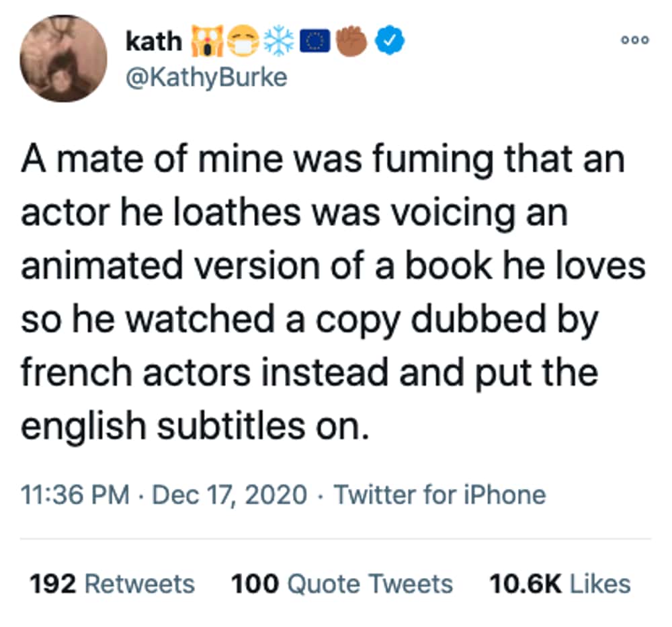
Task: Open the "Twitter for iPhone" source link
Action: [x=439, y=495]
